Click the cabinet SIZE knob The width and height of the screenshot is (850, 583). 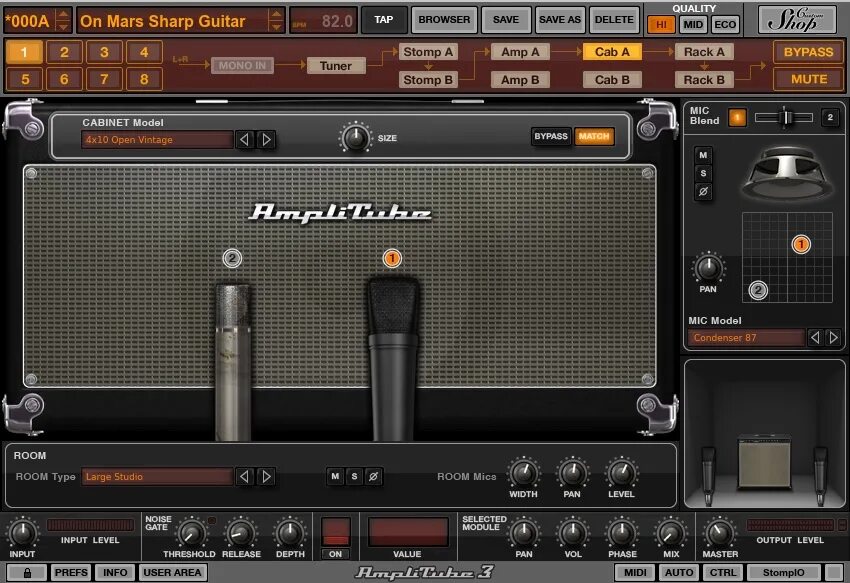pos(356,137)
